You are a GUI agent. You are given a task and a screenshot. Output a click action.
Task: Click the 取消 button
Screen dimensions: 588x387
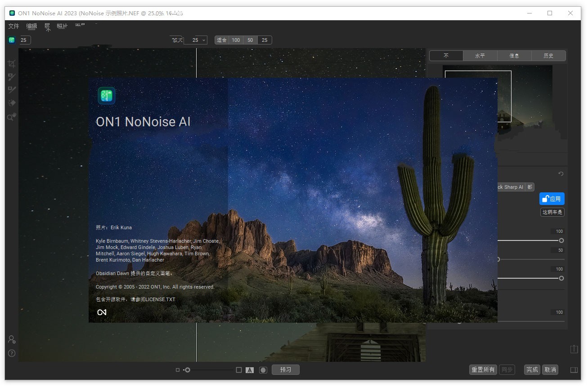pyautogui.click(x=550, y=370)
